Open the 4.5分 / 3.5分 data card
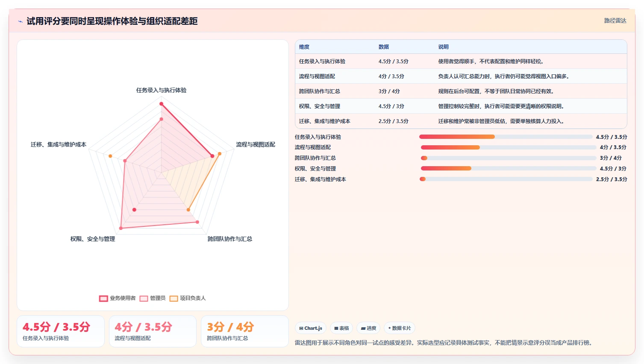The width and height of the screenshot is (644, 364). click(61, 331)
